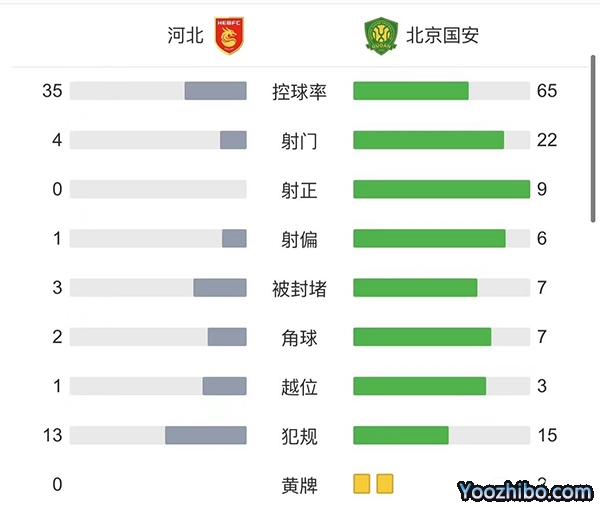
Task: Click the 黄牌 yellow cards label
Action: [299, 485]
